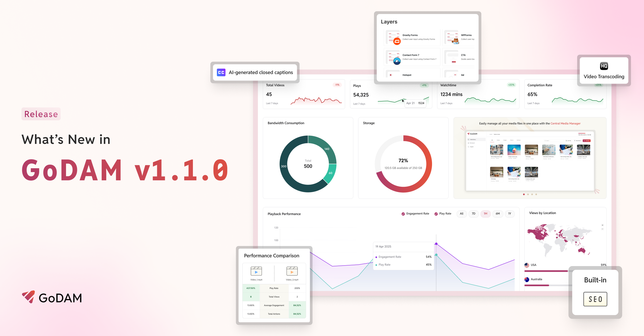Click the USA flag icon

527,265
